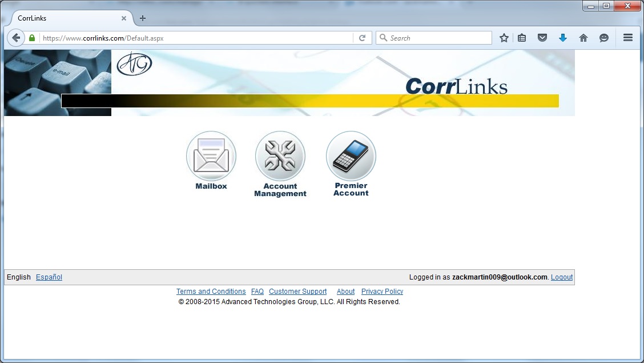Open the FAQ link
Viewport: 644px width, 363px height.
257,292
